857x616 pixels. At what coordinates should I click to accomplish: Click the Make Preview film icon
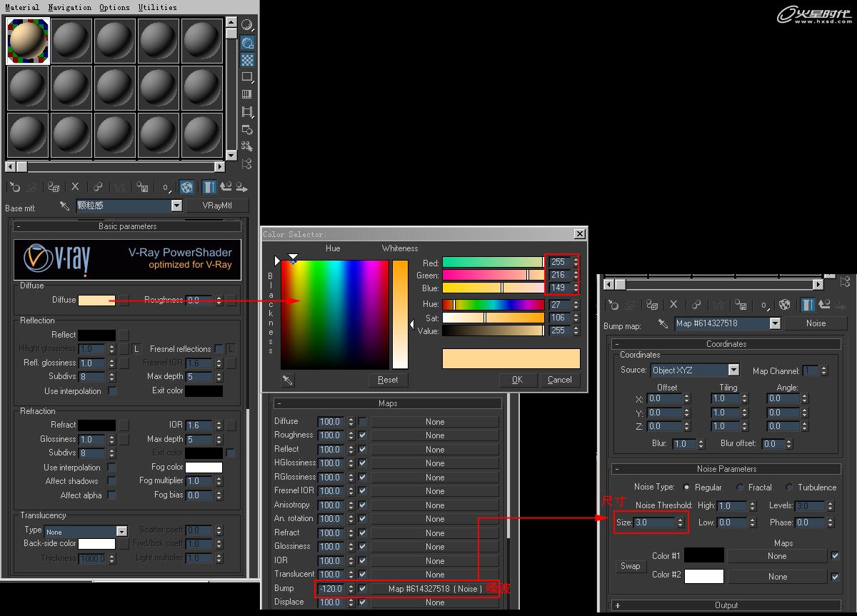click(247, 112)
